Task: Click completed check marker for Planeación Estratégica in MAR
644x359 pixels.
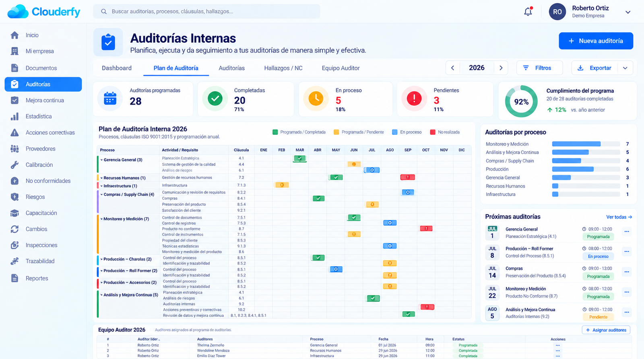Action: [299, 158]
